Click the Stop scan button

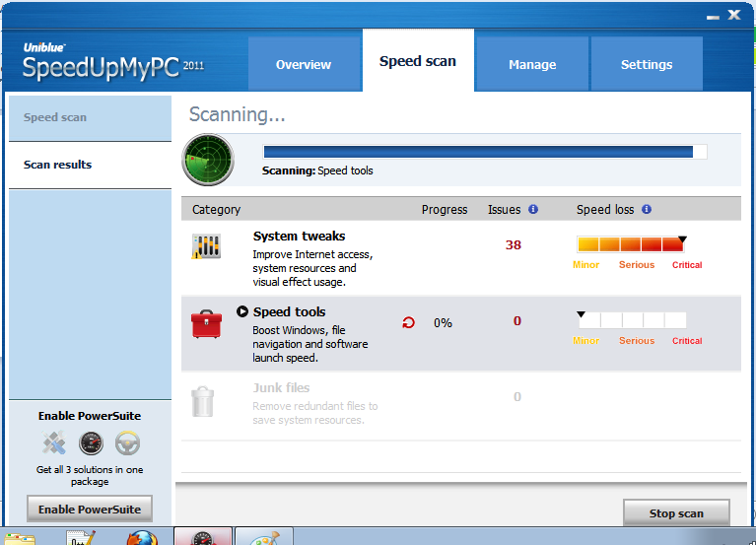[x=676, y=513]
